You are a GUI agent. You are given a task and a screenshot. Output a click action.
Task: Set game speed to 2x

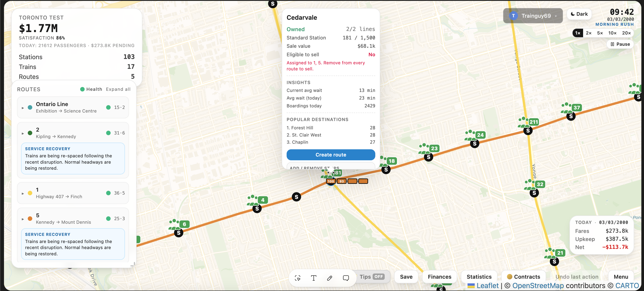click(588, 33)
